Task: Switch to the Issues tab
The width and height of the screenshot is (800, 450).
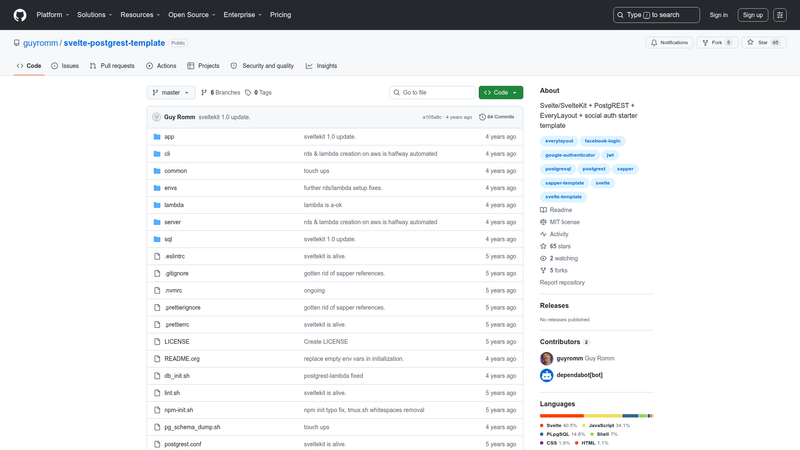Action: pos(65,66)
